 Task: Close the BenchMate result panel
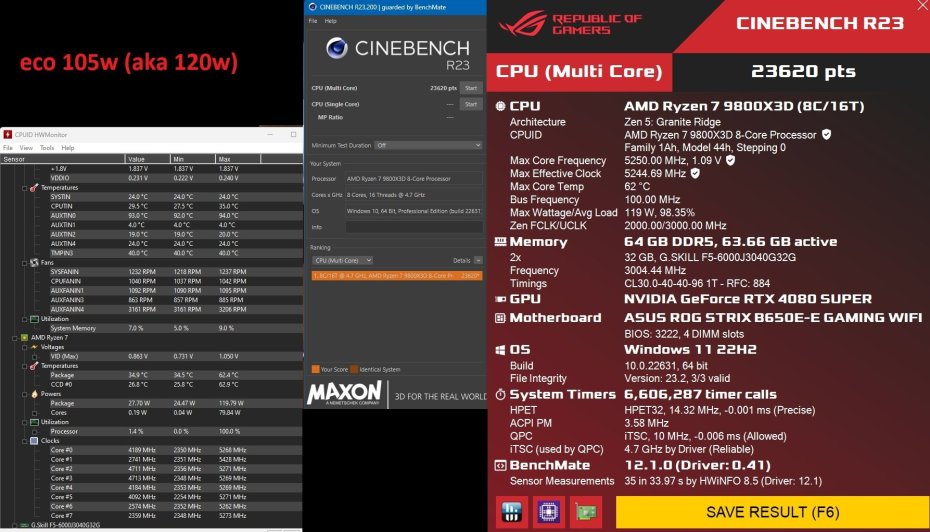[x=922, y=6]
